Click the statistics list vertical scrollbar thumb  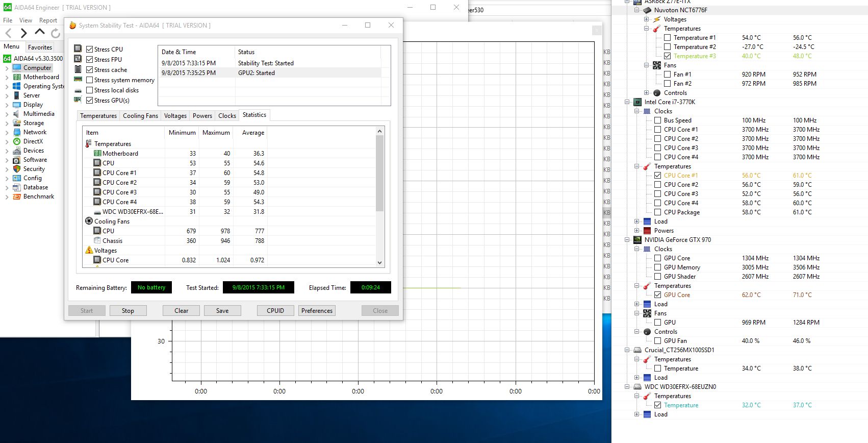pyautogui.click(x=379, y=174)
